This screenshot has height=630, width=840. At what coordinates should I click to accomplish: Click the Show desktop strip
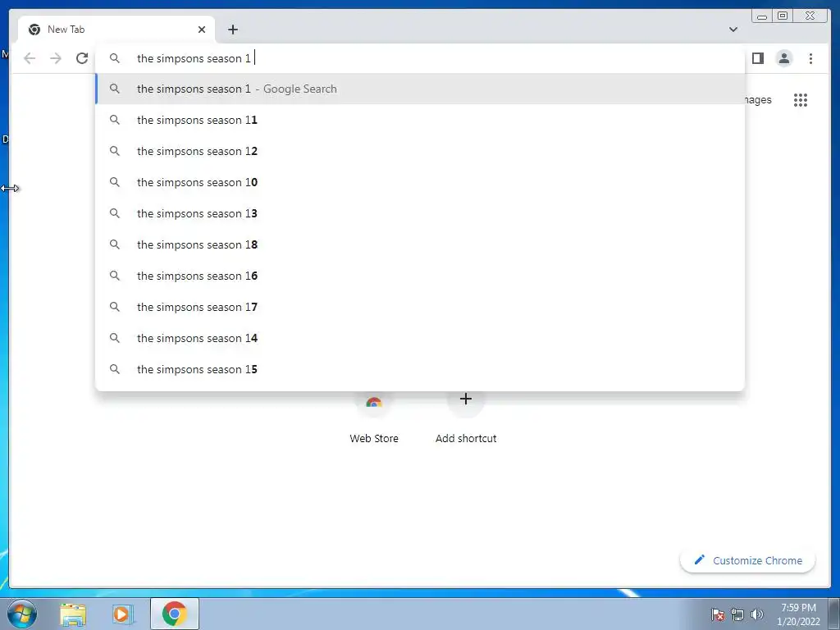point(834,614)
